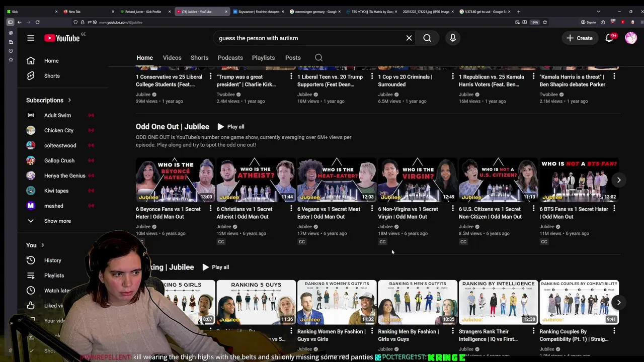Select the channel Shorts tab
Viewport: 644px width, 362px height.
pos(199,58)
